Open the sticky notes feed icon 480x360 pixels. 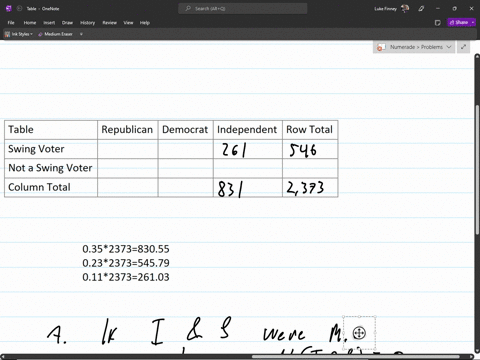pos(438,23)
